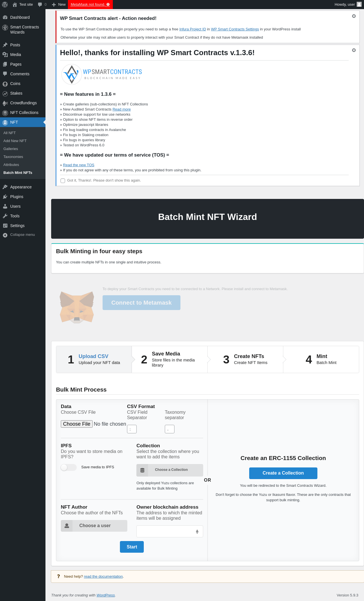Image resolution: width=364 pixels, height=601 pixels.
Task: Dismiss the WP Smart Contracts alert notice
Action: pos(354,16)
